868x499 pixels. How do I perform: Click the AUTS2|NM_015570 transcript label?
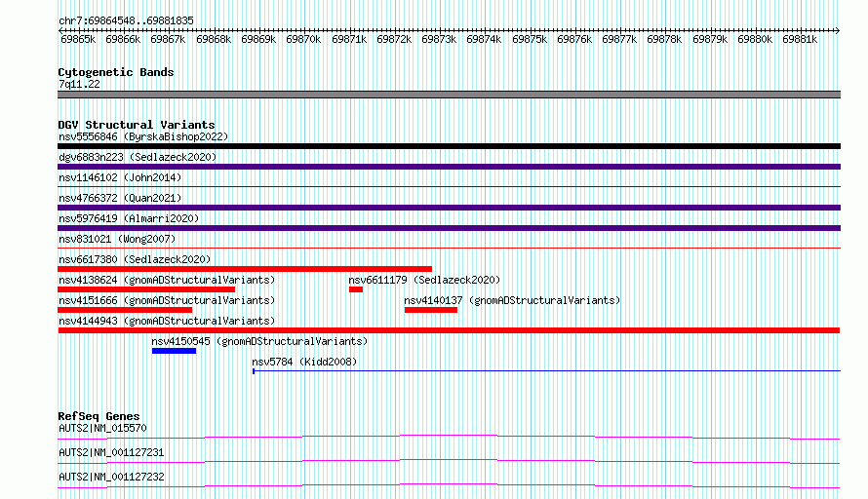(102, 428)
